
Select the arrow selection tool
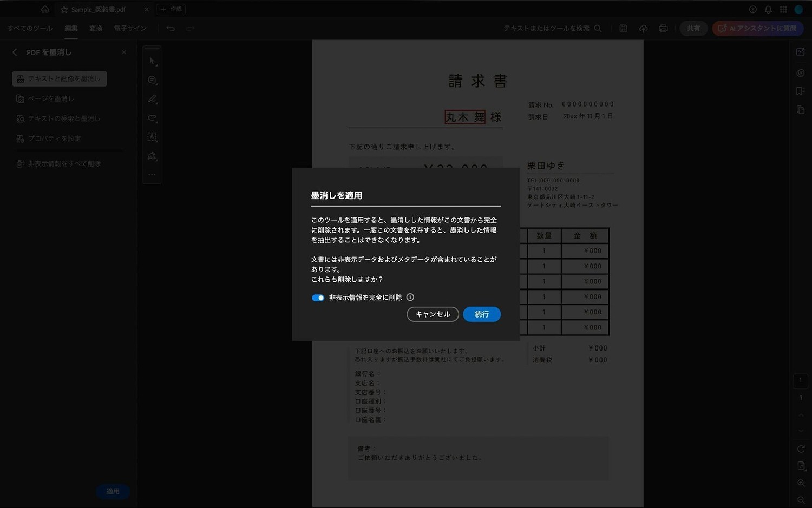pyautogui.click(x=152, y=61)
